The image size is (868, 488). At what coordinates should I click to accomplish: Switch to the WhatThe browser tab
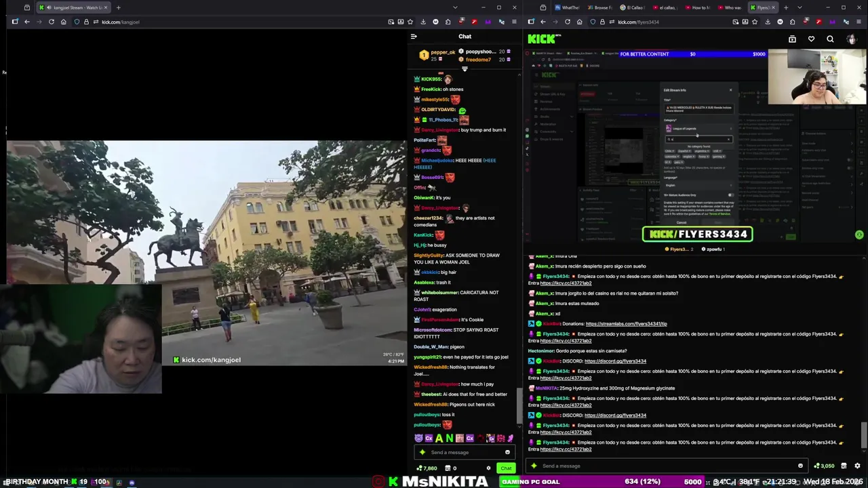coord(567,7)
